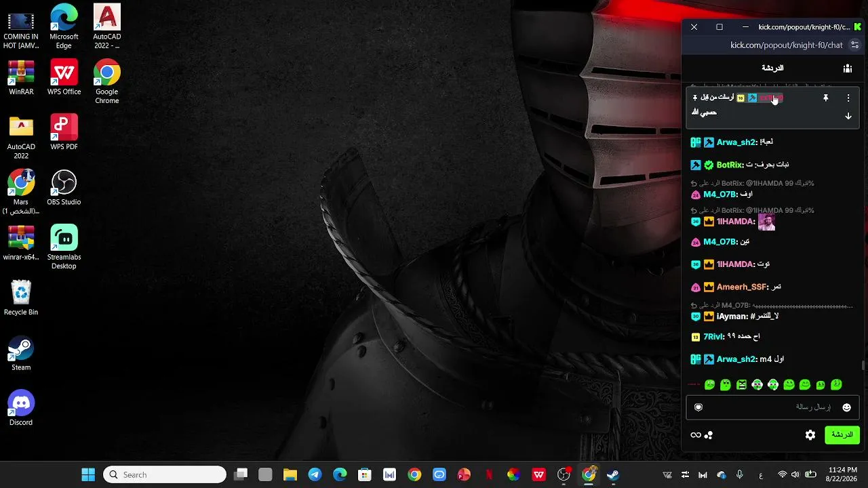This screenshot has height=488, width=868.
Task: Click Ameerh_SSF's gold crown badge
Action: 709,287
